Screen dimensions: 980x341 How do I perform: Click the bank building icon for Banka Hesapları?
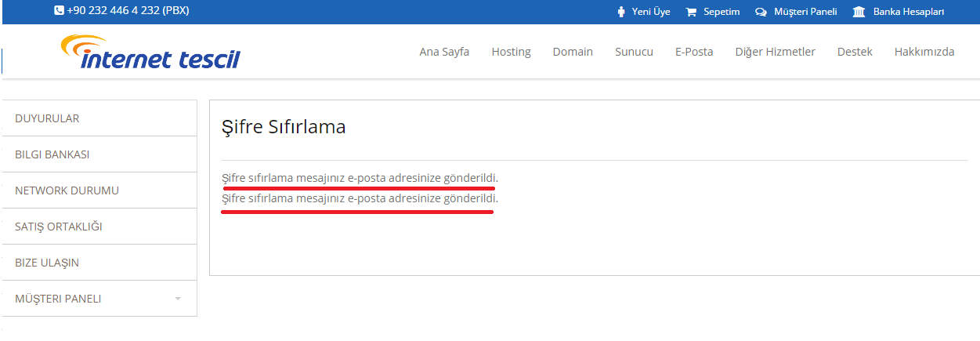pyautogui.click(x=859, y=12)
